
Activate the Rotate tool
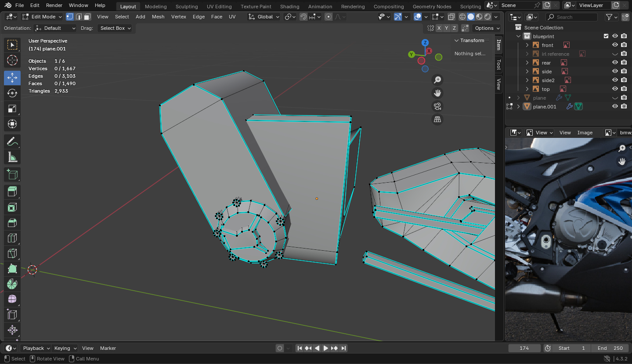pos(12,93)
